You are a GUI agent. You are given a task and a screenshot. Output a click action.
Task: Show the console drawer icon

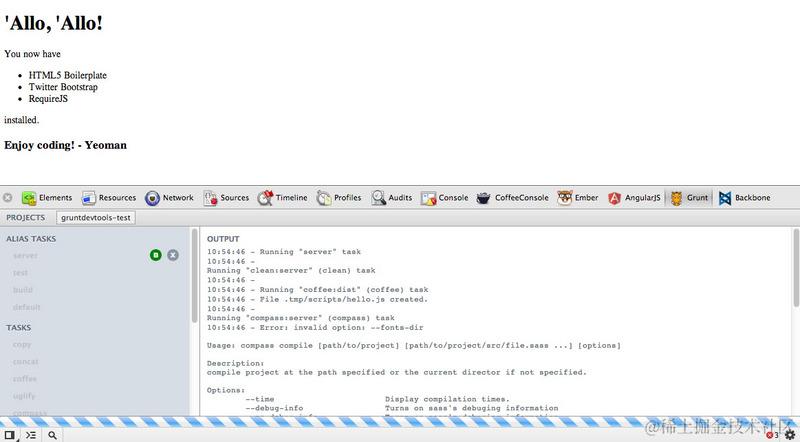click(31, 435)
